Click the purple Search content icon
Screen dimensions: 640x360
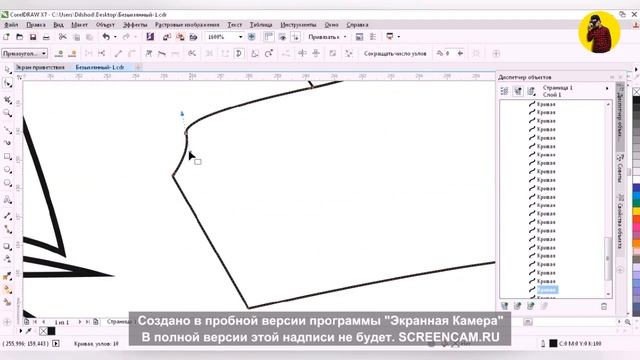pos(150,37)
